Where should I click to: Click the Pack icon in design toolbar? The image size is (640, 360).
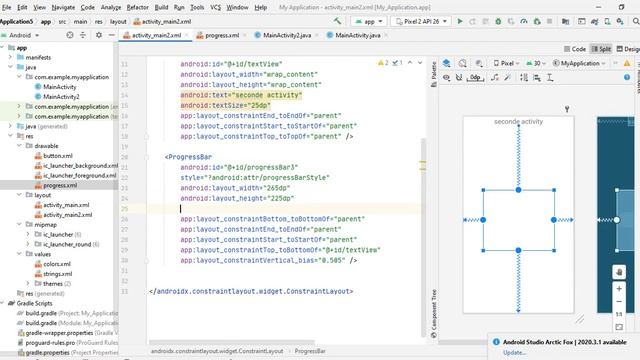tap(524, 77)
